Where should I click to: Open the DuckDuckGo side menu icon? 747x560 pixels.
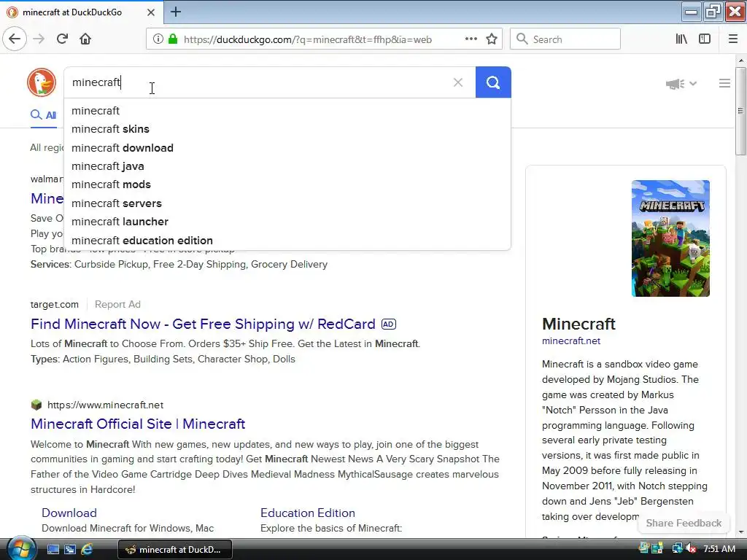tap(724, 83)
